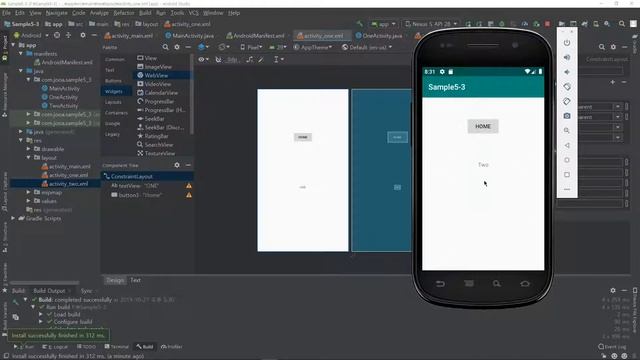Tap the phone's hardware menu key
640x360 pixels.
click(x=469, y=284)
